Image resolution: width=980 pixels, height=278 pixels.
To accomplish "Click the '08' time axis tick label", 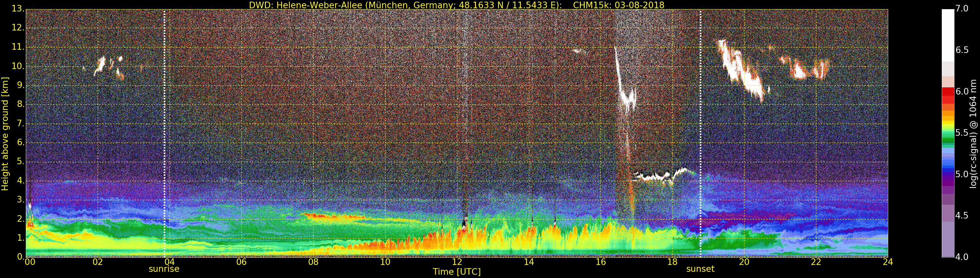I will [313, 262].
